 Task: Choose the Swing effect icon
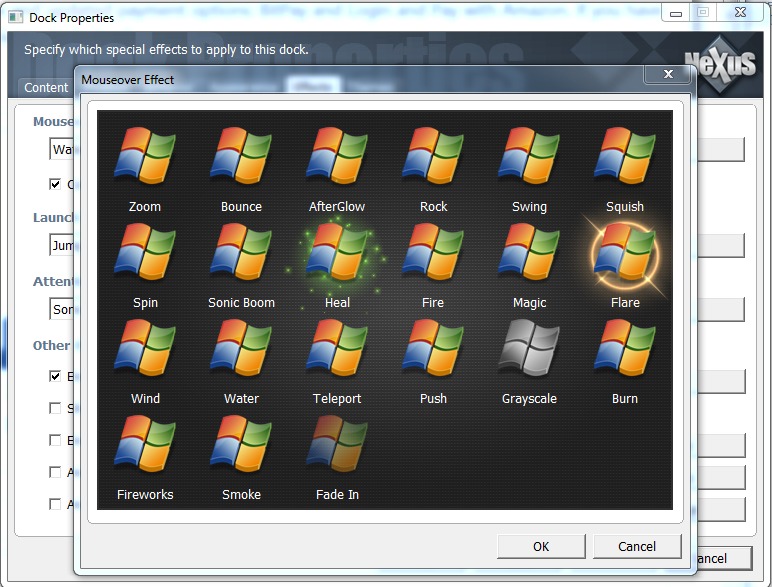coord(529,156)
